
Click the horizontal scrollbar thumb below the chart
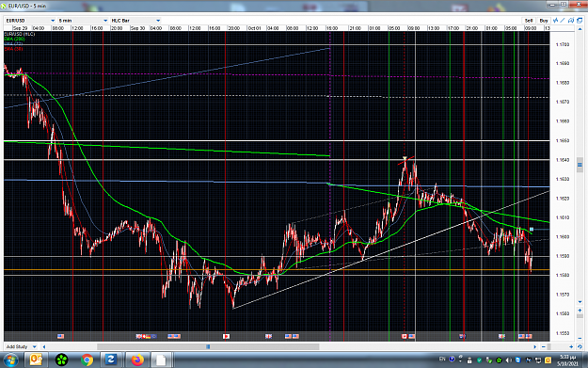click(208, 347)
